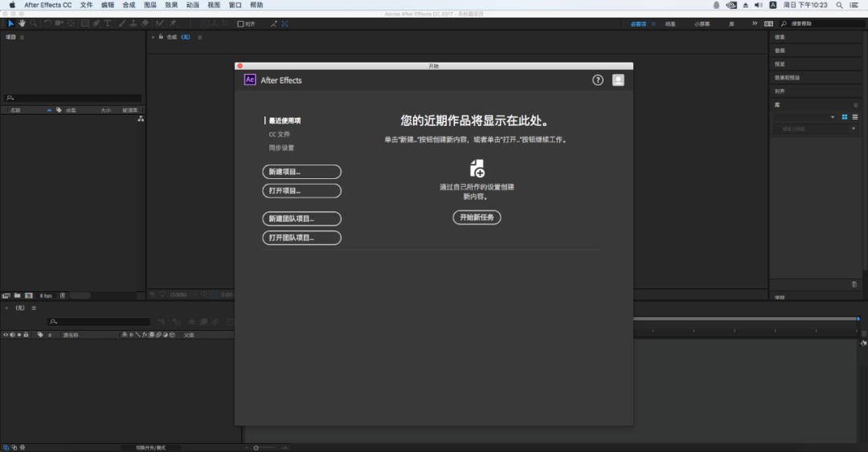The image size is (868, 452).
Task: Select the Unified Camera tool
Action: 59,23
